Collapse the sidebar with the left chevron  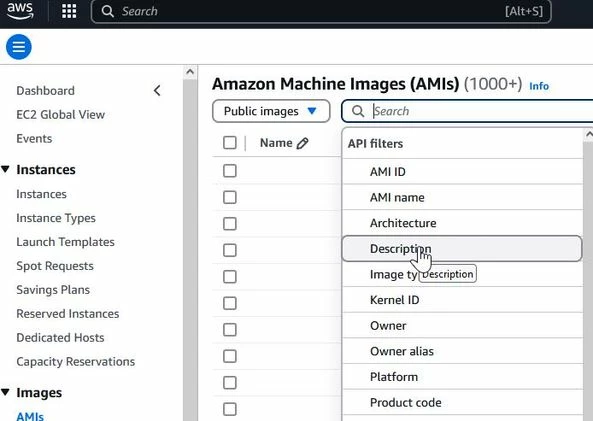(x=157, y=91)
